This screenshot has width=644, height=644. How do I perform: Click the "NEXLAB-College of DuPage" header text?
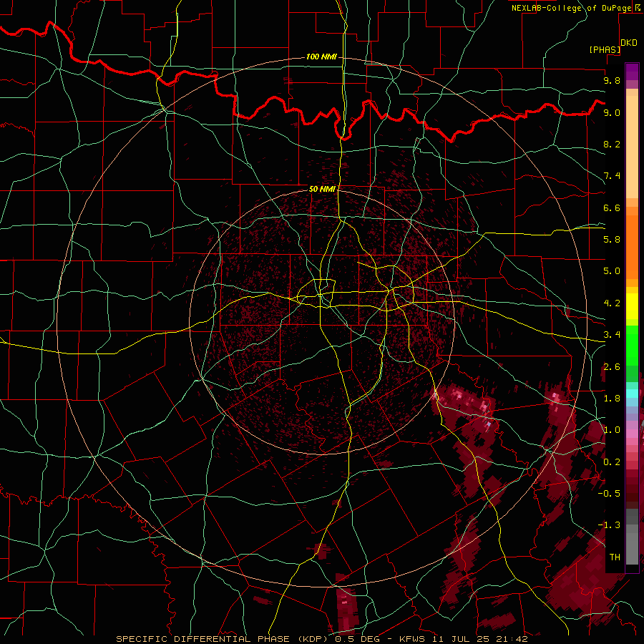[571, 8]
